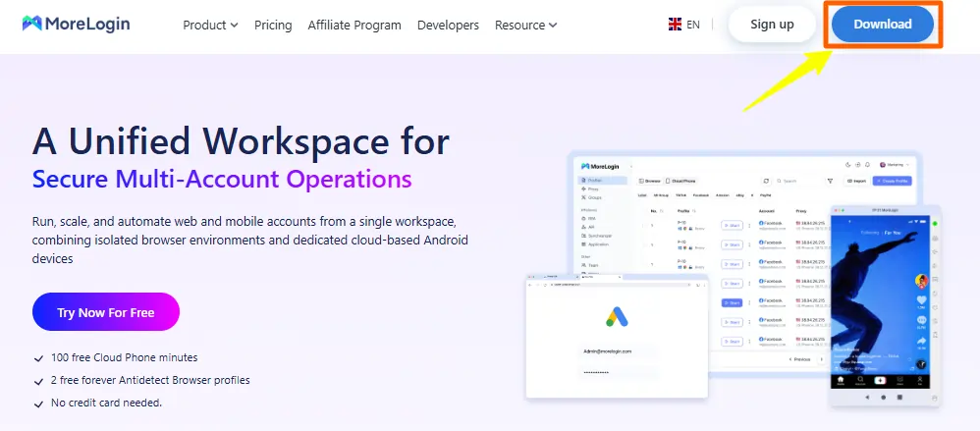Go to Affiliate Program

pos(354,25)
